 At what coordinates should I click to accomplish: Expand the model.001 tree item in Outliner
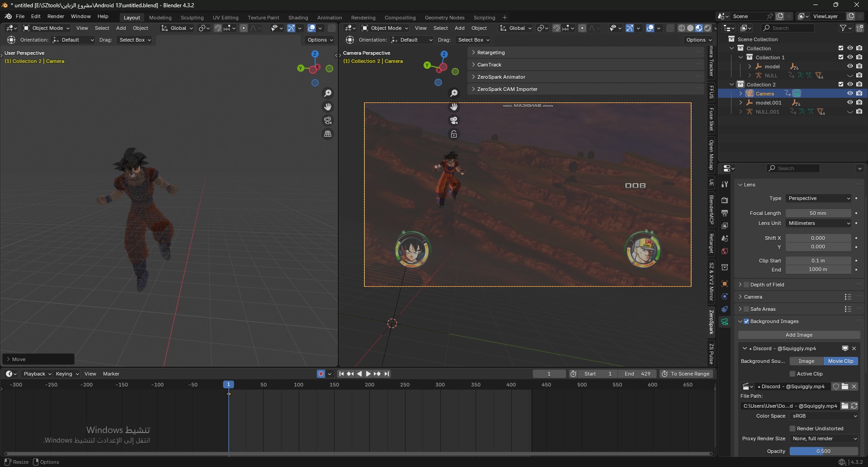pos(741,103)
